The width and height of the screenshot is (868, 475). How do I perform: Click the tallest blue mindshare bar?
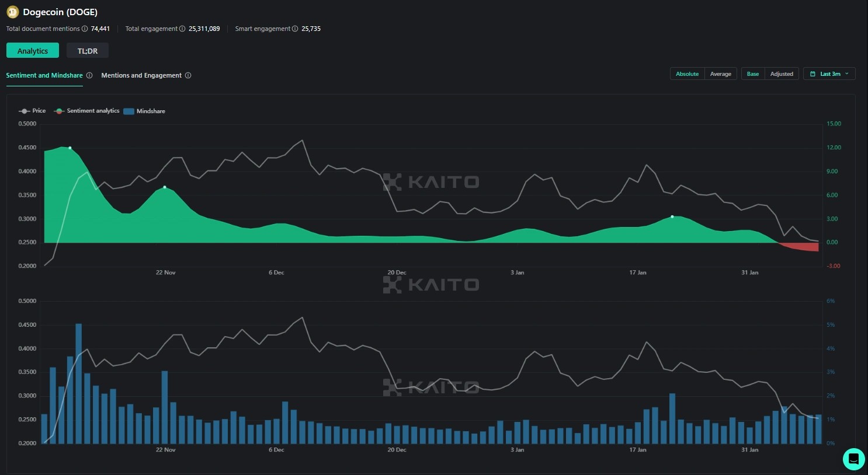(79, 383)
